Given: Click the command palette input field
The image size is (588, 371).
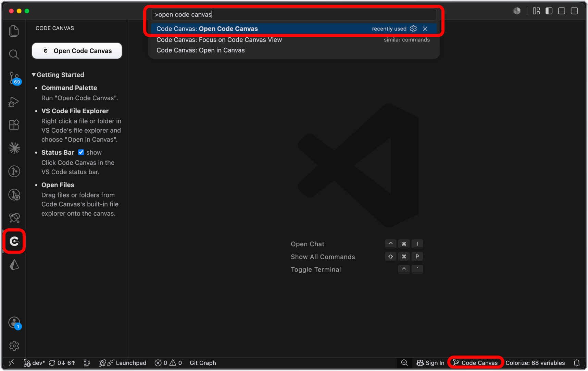Looking at the screenshot, I should pos(294,14).
